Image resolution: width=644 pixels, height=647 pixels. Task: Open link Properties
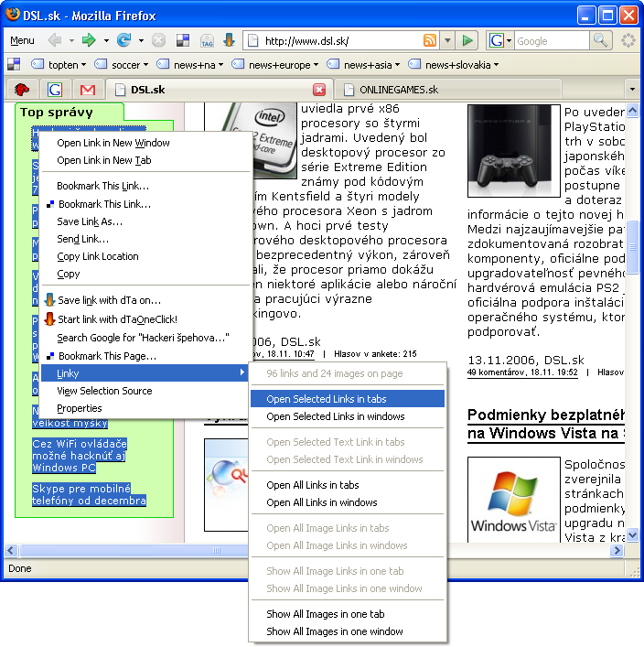point(145,408)
